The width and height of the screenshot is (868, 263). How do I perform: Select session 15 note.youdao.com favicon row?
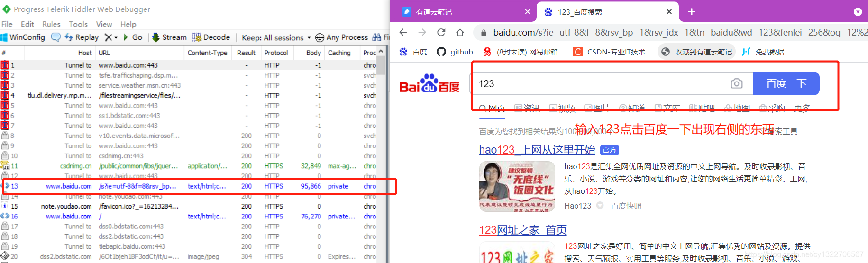pyautogui.click(x=189, y=206)
